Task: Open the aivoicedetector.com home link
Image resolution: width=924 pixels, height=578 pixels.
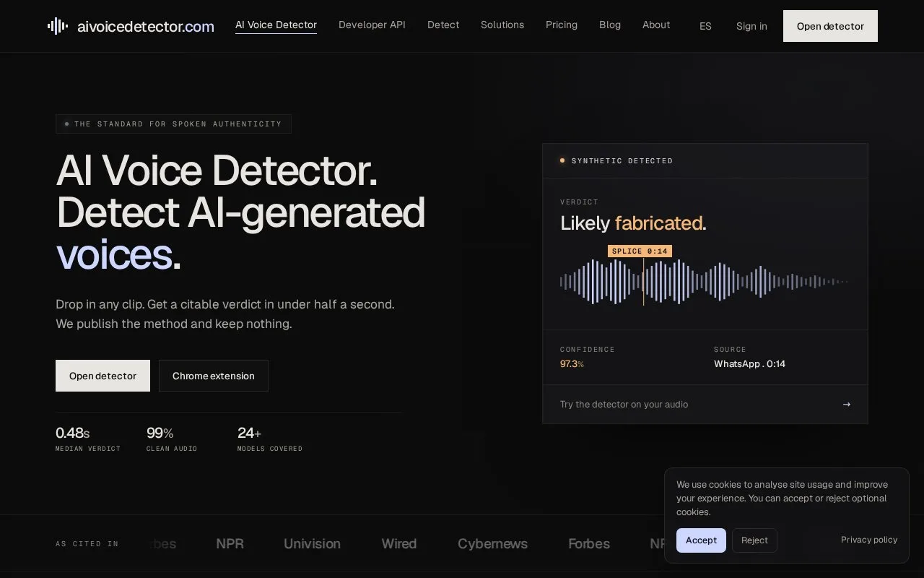Action: pos(131,26)
